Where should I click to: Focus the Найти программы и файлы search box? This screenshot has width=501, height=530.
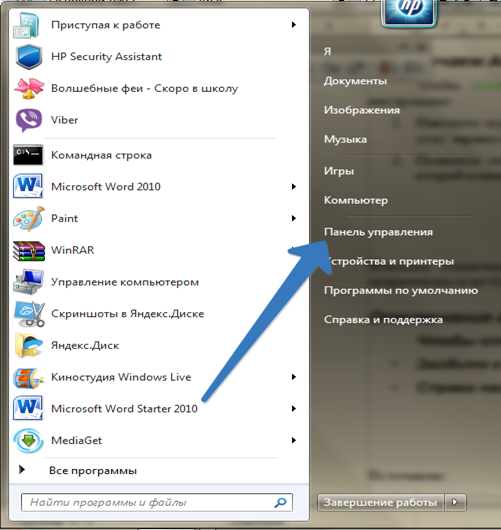[x=157, y=502]
